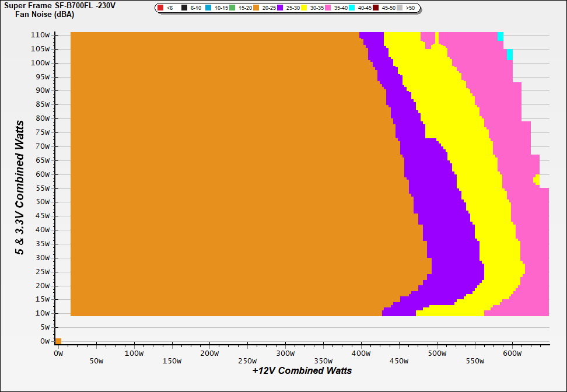Click the 600w tick label on x-axis

pos(512,353)
